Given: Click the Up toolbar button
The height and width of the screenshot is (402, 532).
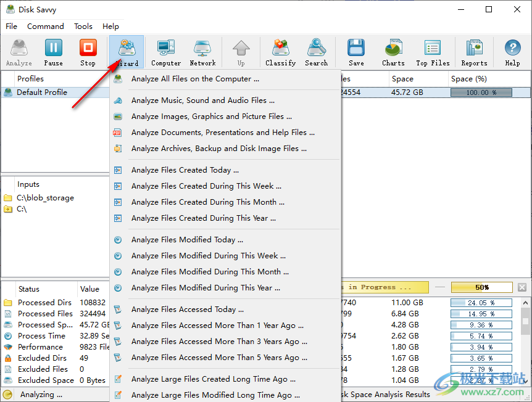Looking at the screenshot, I should [x=241, y=52].
